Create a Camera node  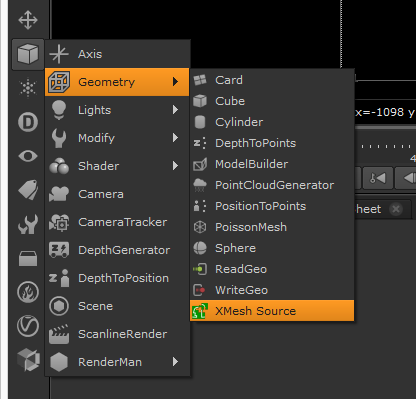pyautogui.click(x=117, y=194)
